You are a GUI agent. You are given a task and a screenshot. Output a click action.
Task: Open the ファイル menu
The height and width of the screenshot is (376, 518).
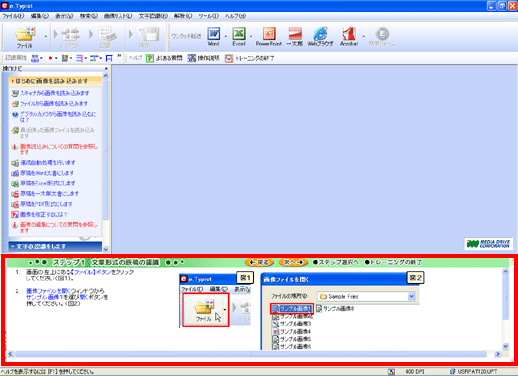[x=13, y=16]
